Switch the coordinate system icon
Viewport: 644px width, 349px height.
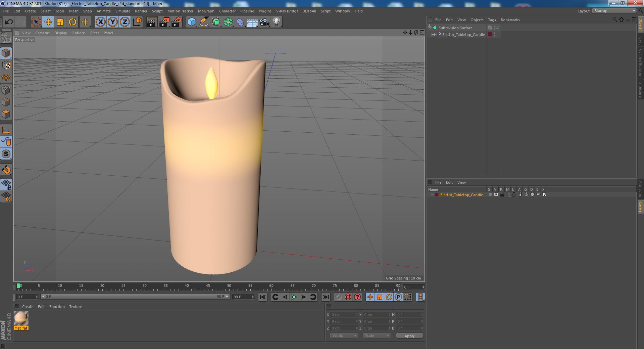(x=137, y=22)
